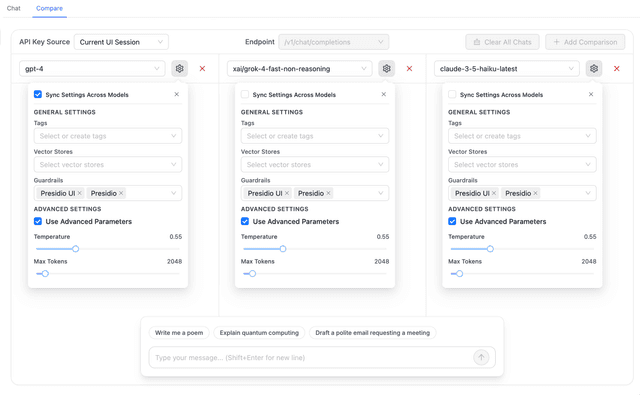Expand Tags dropdown in gpt-4 panel
The image size is (640, 395).
(108, 136)
